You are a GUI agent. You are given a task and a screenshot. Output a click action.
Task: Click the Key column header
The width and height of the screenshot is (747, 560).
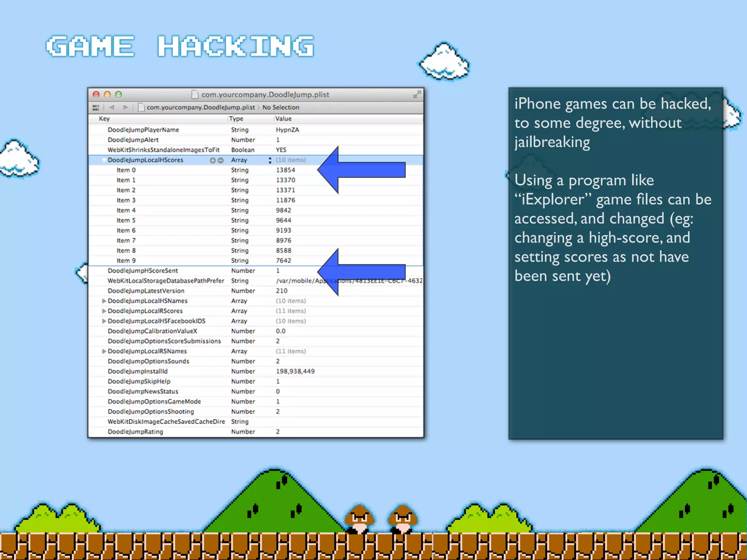pos(104,119)
